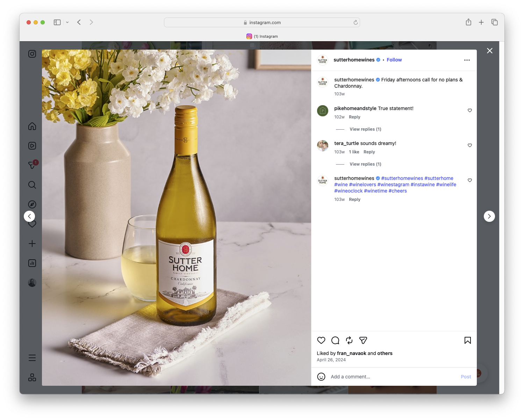The width and height of the screenshot is (524, 420).
Task: Click tera_turtle's avatar
Action: [x=323, y=146]
